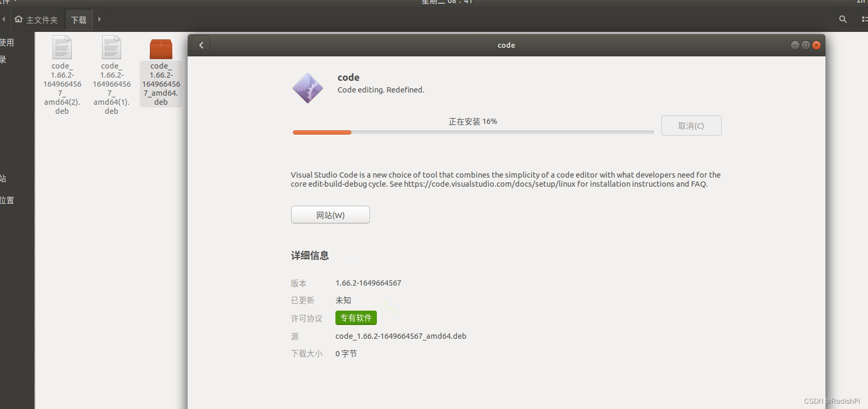Go back using the header back arrow
Image resolution: width=868 pixels, height=409 pixels.
[201, 45]
